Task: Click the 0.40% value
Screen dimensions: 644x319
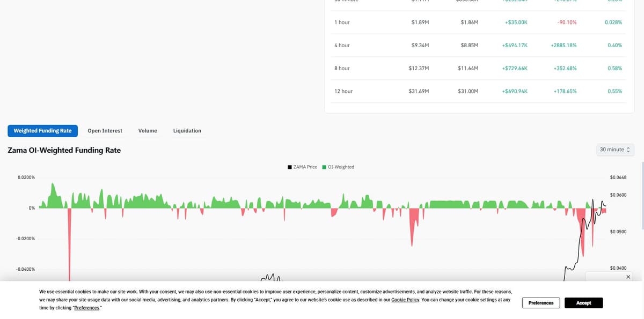Action: tap(615, 46)
